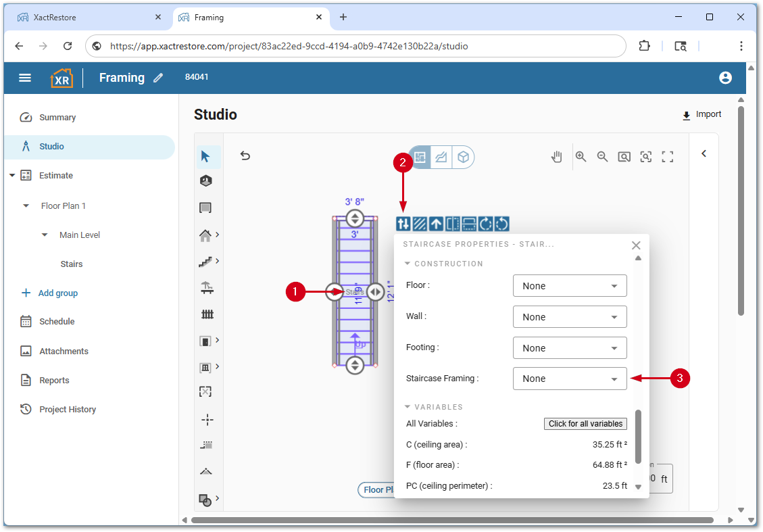Click the zoom in magnifier icon
The image size is (763, 532).
coord(581,157)
